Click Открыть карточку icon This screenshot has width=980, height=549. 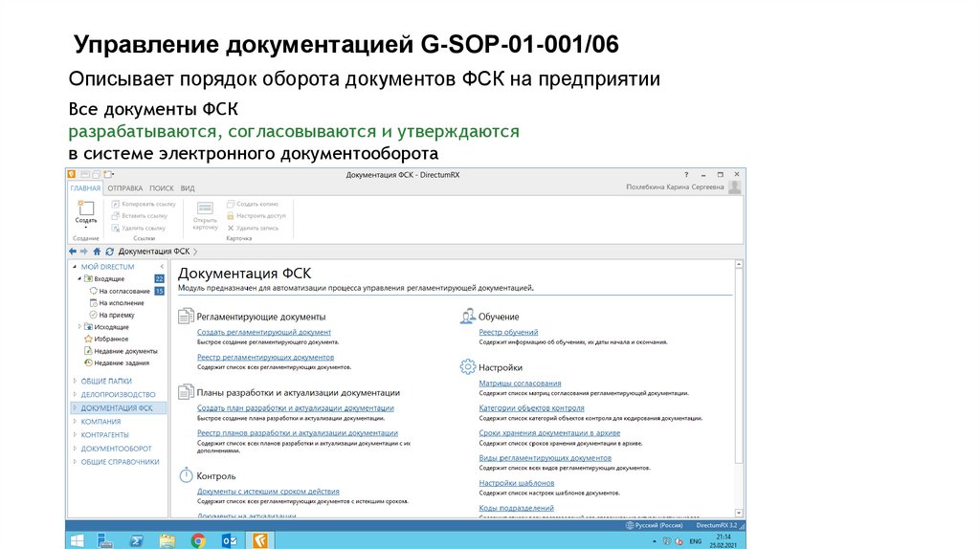click(x=205, y=208)
